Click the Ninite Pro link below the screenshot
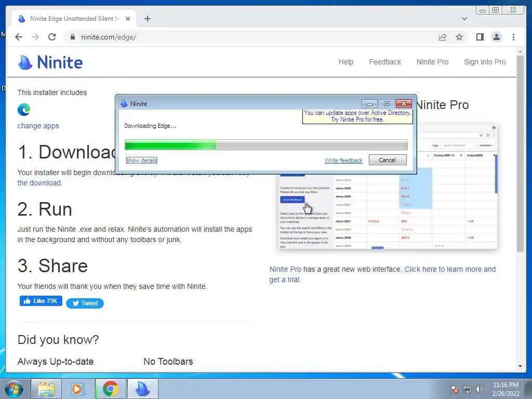 (285, 269)
